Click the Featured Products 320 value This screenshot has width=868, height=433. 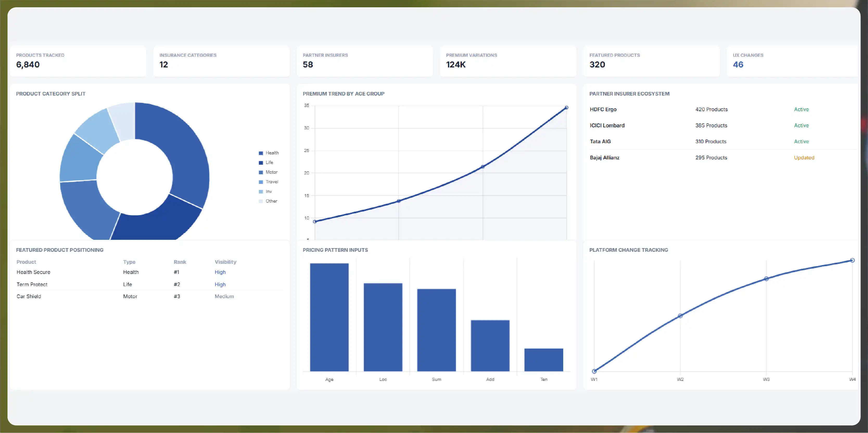click(x=597, y=65)
